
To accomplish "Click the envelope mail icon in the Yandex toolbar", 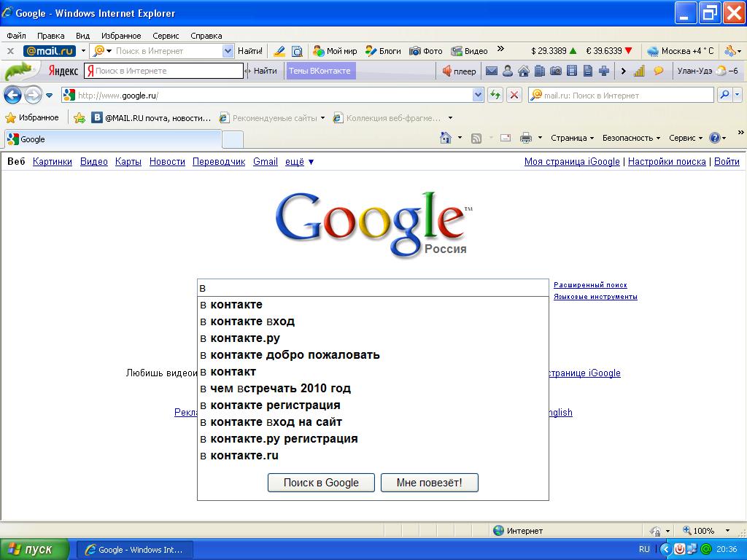I will pyautogui.click(x=492, y=71).
